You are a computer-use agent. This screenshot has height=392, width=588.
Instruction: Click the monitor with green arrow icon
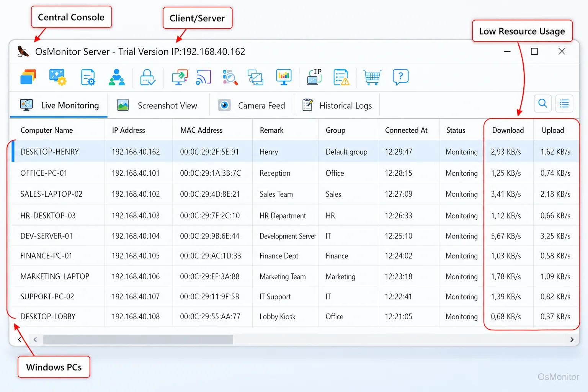[180, 77]
